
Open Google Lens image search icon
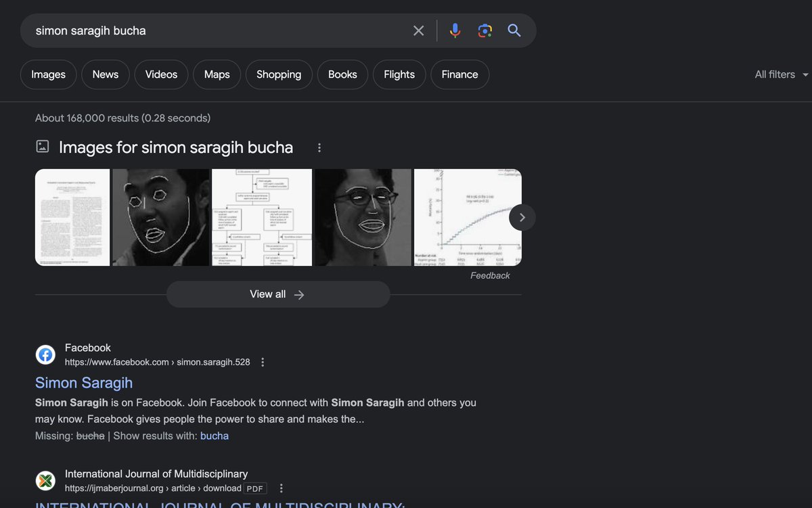484,30
